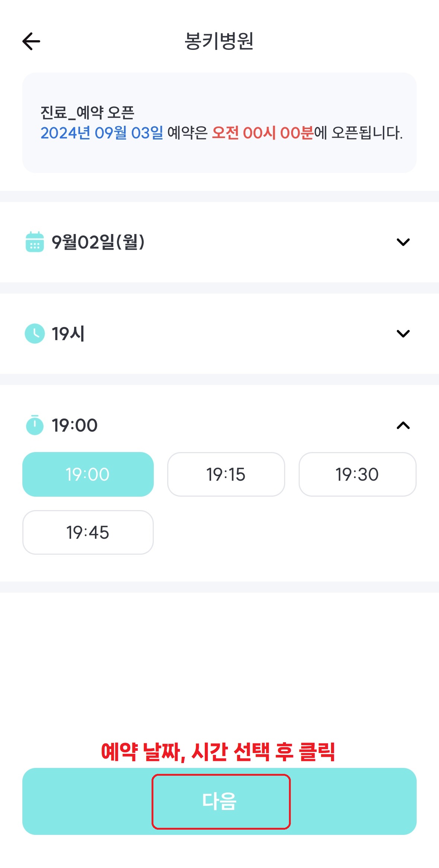
Task: Click the red 예약 날짜, 시간 선택 후 클릭 caption
Action: (x=218, y=752)
